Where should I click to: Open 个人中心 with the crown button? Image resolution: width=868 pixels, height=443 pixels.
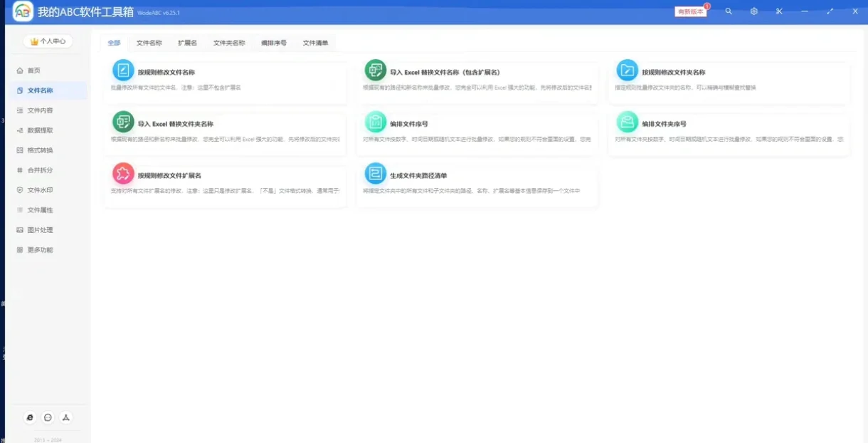click(x=48, y=41)
